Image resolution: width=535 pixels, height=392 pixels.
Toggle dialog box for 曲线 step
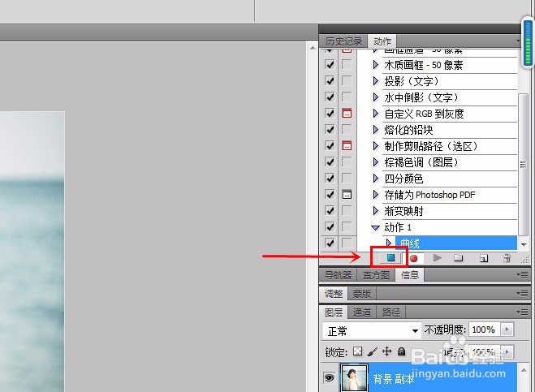[347, 243]
